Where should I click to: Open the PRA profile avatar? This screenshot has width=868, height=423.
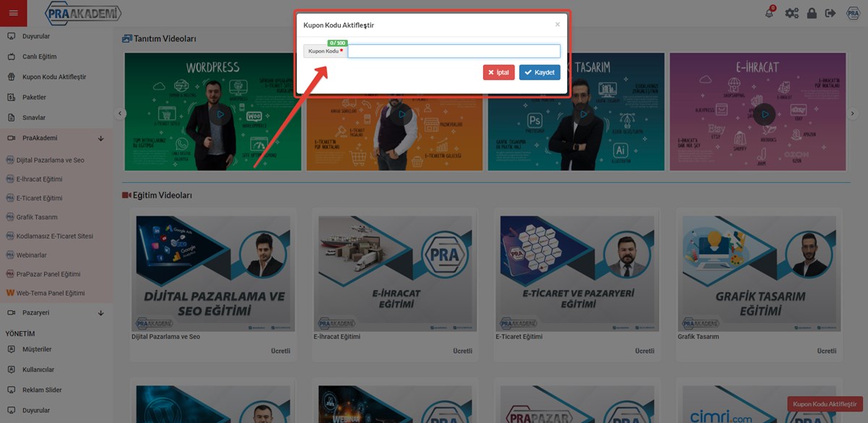pos(852,13)
